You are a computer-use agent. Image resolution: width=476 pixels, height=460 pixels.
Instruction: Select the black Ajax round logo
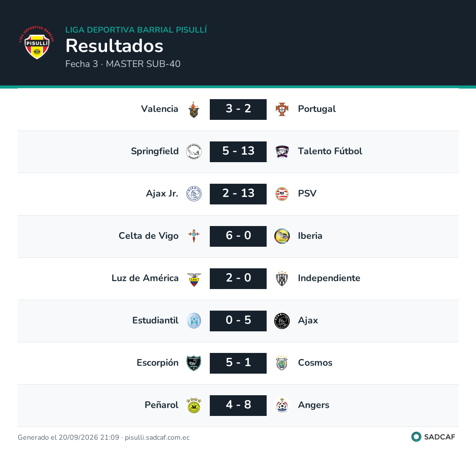pos(282,321)
